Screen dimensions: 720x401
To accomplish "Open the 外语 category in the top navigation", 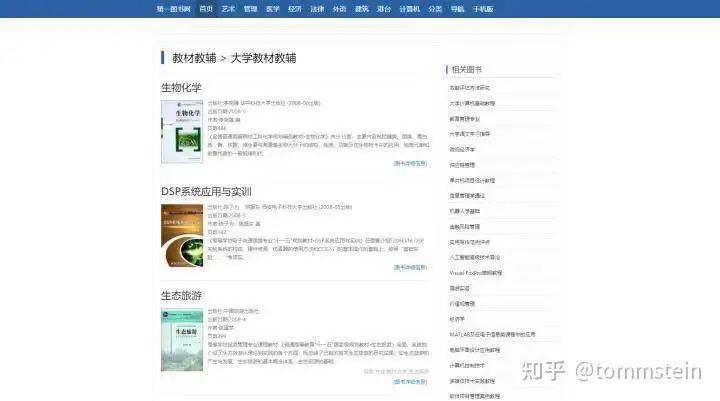I will point(339,9).
